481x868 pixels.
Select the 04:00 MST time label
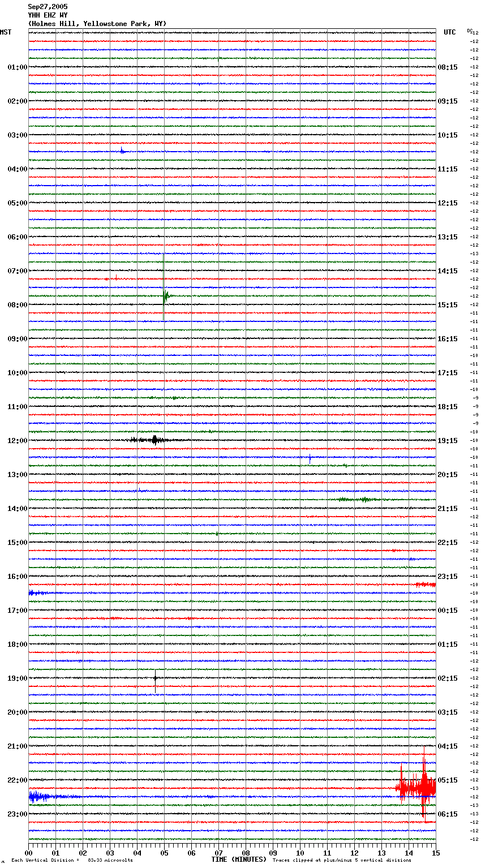[x=18, y=169]
